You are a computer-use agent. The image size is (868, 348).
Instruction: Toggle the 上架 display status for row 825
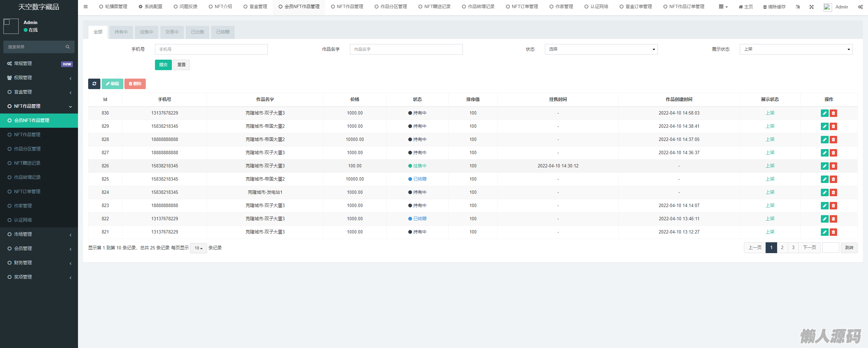coord(770,179)
